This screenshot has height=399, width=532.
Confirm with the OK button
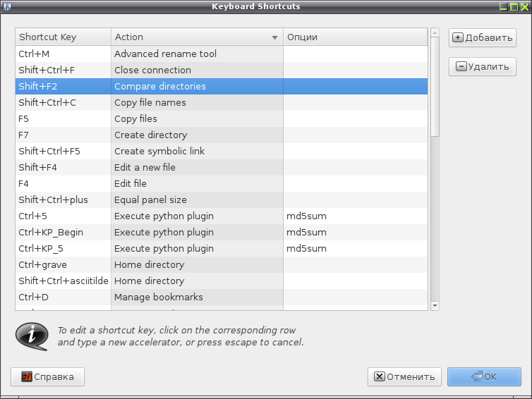point(484,376)
